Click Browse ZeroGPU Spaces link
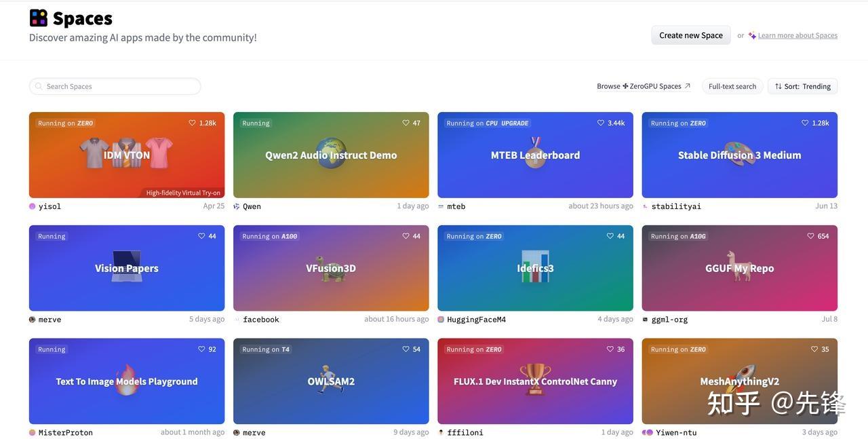 [x=644, y=86]
